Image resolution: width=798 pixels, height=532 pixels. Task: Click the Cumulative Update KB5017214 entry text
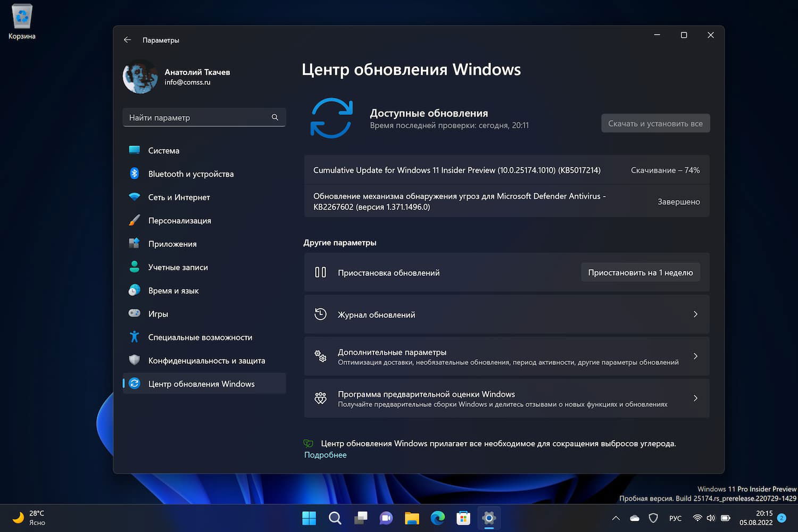pos(457,170)
